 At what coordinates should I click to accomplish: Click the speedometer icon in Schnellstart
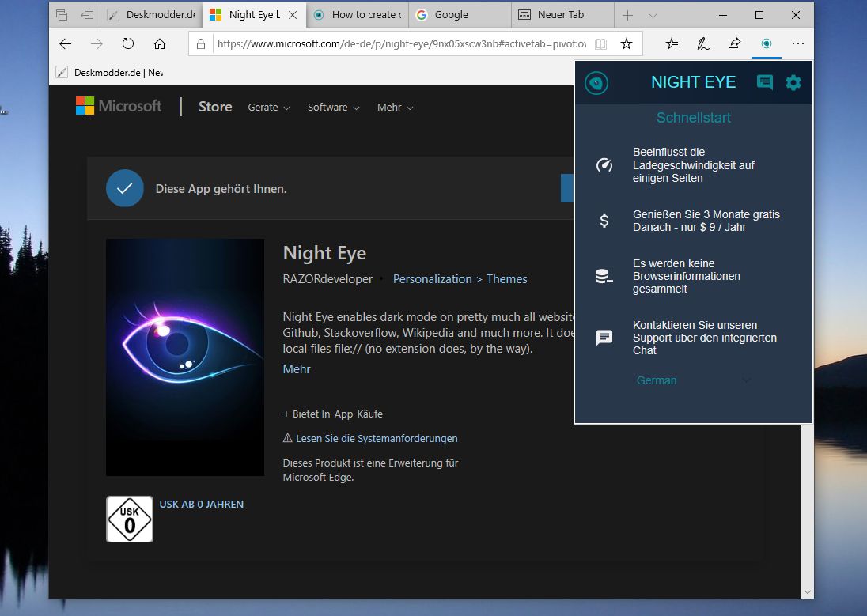point(604,164)
